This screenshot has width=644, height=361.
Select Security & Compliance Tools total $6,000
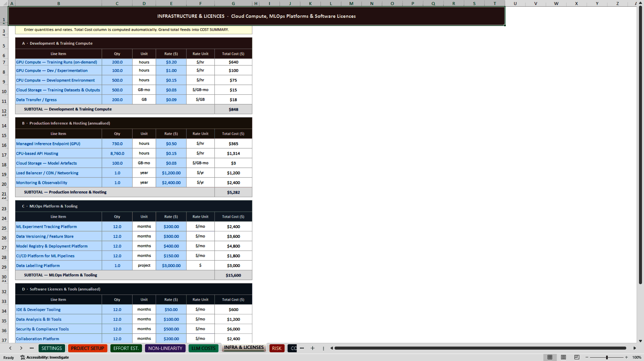point(233,329)
